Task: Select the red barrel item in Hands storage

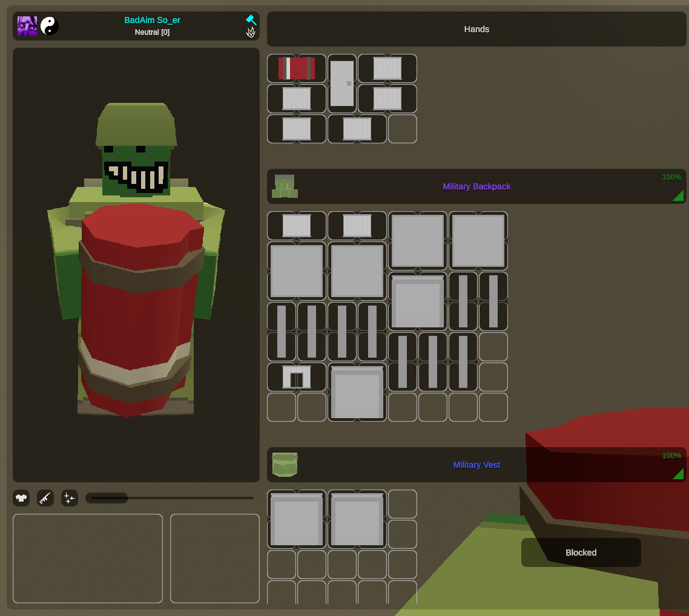Action: [x=297, y=68]
